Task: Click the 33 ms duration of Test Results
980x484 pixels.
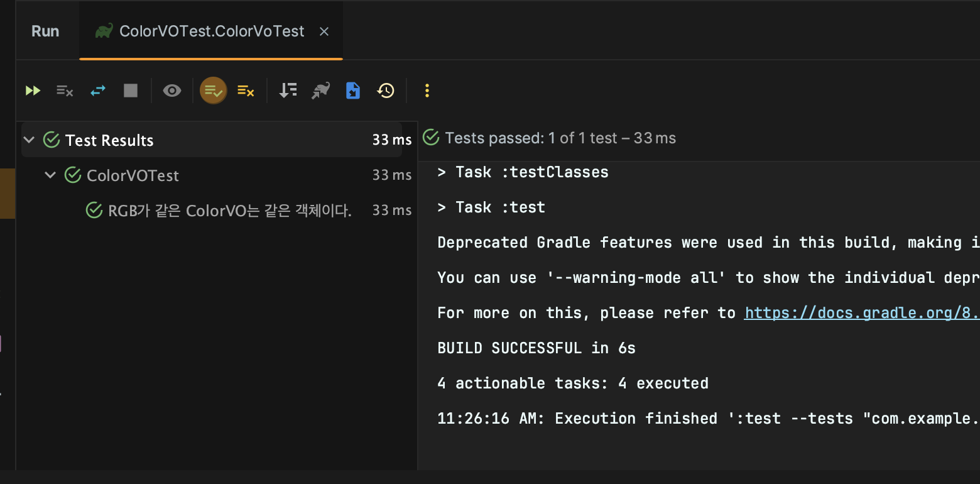Action: (392, 140)
